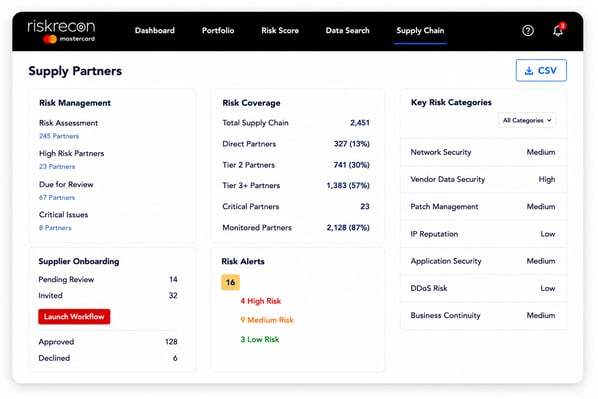The image size is (598, 399).
Task: Click the Critical Partners label in Risk Coverage
Action: coord(251,206)
